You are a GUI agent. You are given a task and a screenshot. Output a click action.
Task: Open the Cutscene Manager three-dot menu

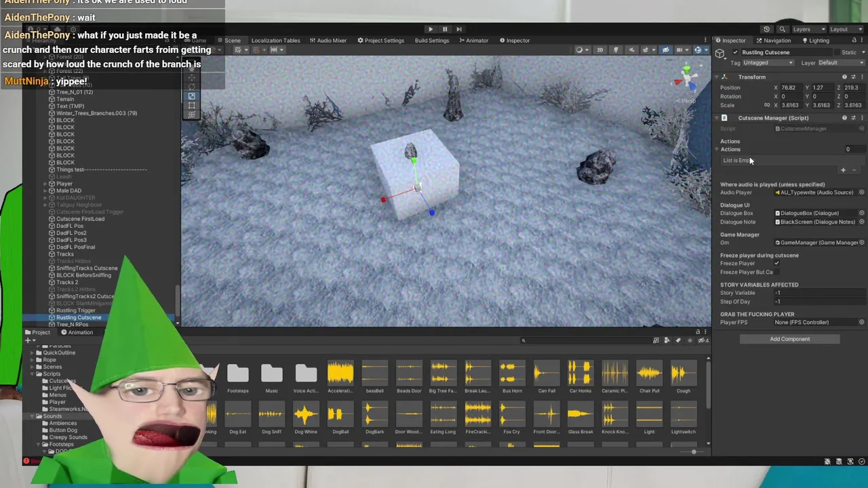pyautogui.click(x=862, y=118)
